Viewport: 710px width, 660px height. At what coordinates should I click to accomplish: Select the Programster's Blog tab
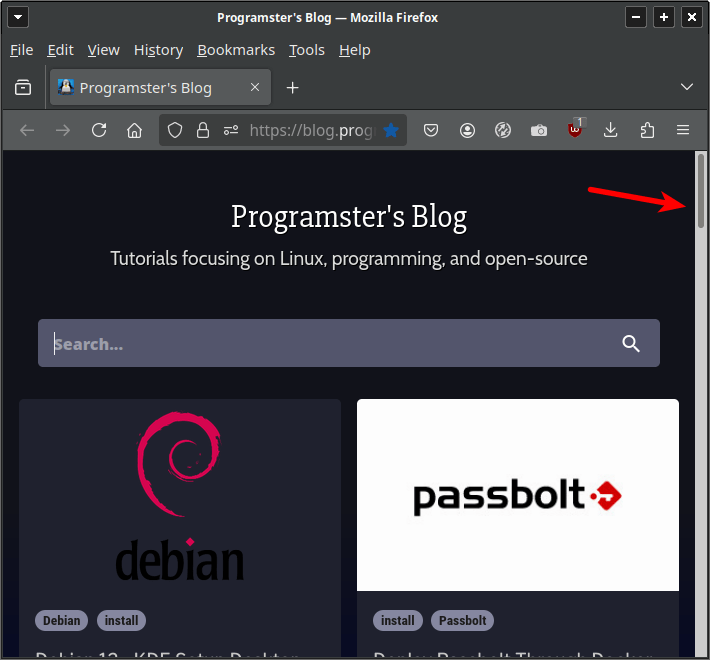click(160, 87)
